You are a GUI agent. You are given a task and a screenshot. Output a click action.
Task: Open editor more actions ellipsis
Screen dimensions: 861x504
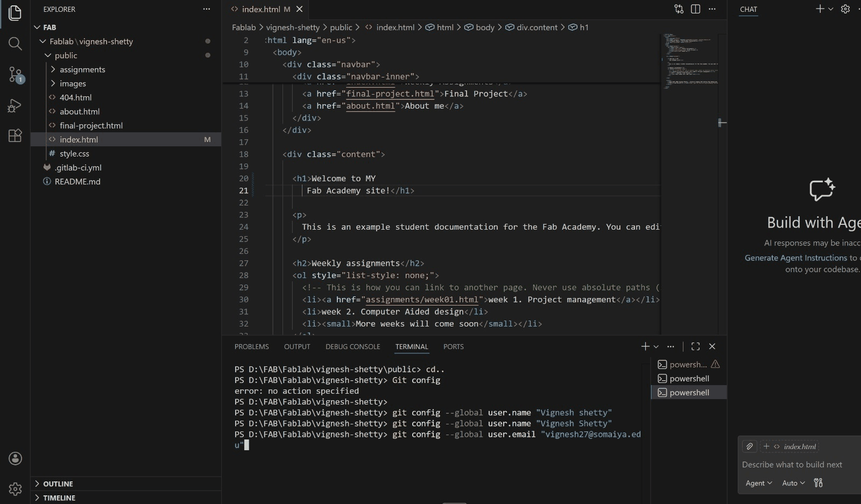(712, 9)
